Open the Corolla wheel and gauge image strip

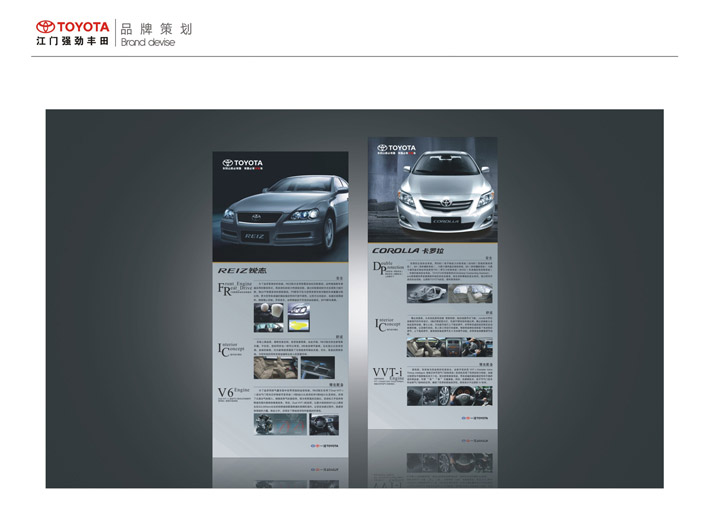click(x=449, y=396)
